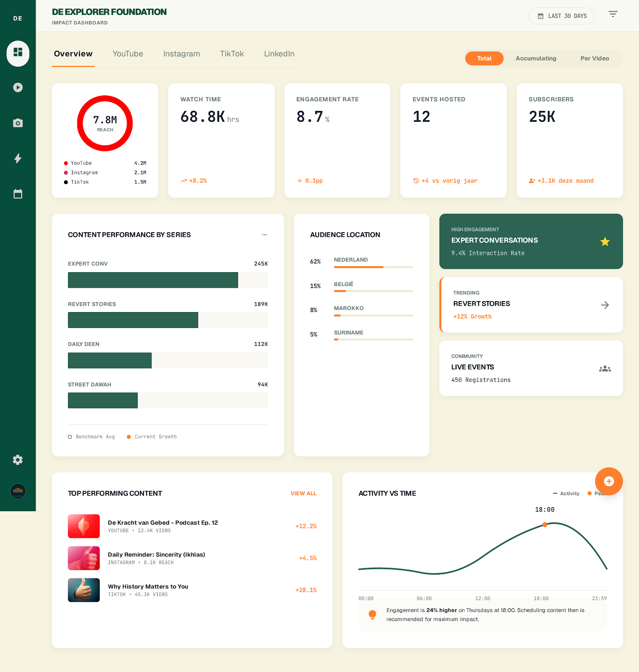
Task: Switch to the YouTube tab
Action: click(x=128, y=54)
